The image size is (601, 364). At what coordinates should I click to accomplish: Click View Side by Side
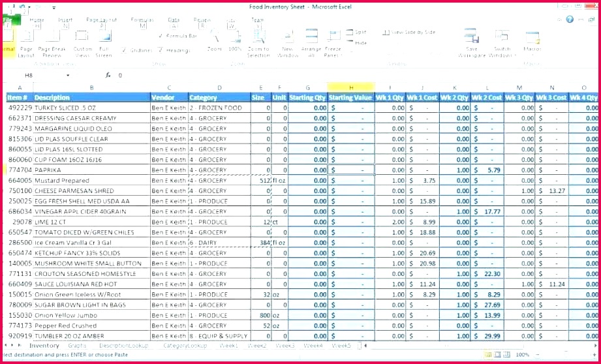point(409,33)
